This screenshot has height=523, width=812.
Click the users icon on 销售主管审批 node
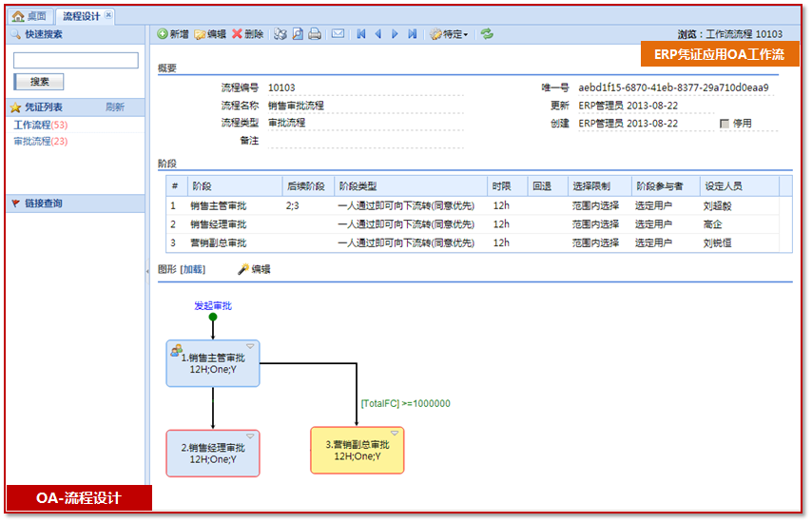[x=176, y=350]
